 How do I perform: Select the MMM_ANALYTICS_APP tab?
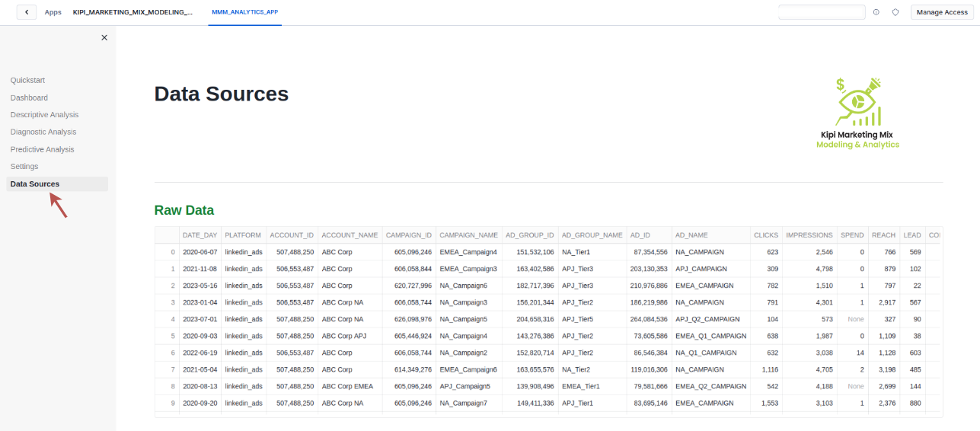(244, 12)
